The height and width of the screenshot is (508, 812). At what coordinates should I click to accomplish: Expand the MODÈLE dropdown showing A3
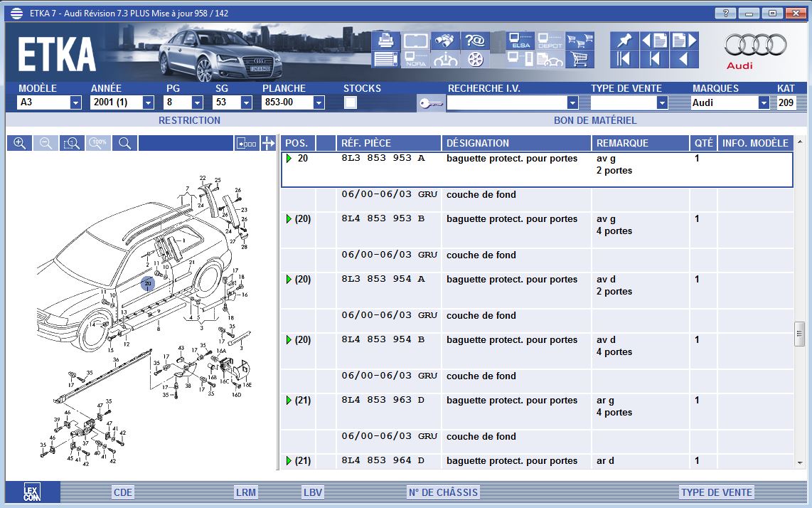[75, 102]
